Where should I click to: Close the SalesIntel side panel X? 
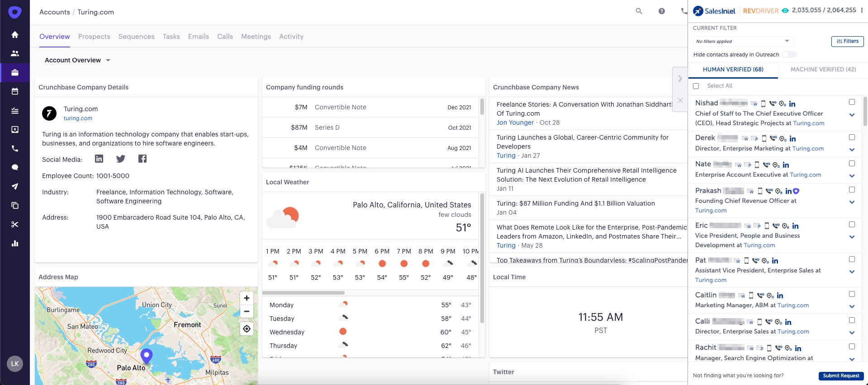click(x=680, y=100)
